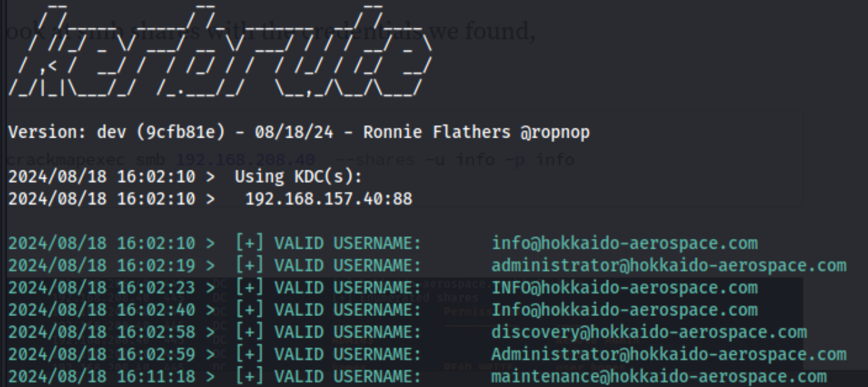The image size is (868, 387).
Task: Click uppercase INFO@hokkaido-aerospace.com entry
Action: pos(625,289)
